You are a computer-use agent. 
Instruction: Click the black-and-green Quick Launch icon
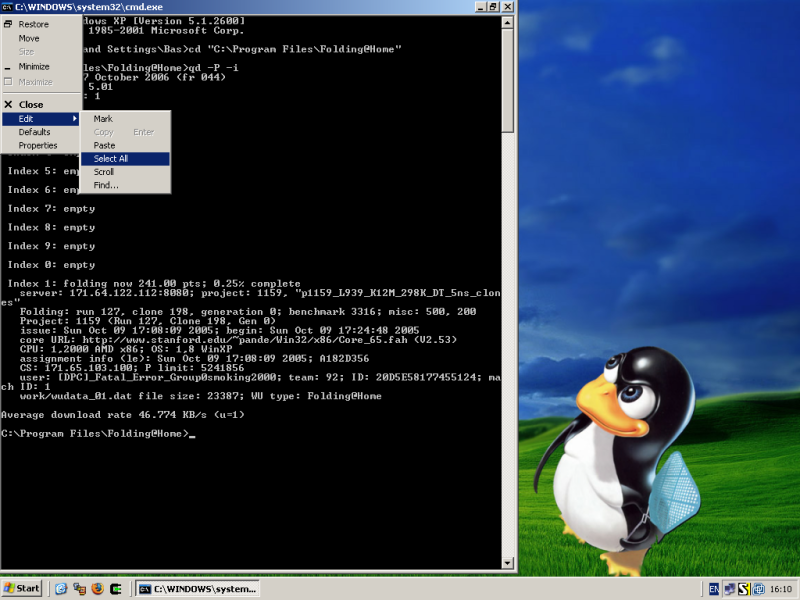point(116,589)
